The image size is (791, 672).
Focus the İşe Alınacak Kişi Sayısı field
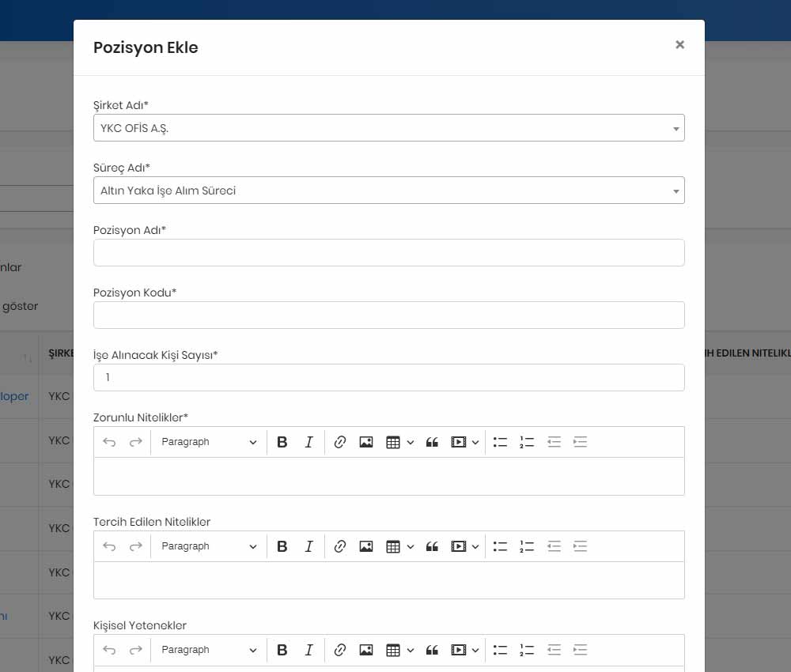pos(389,378)
